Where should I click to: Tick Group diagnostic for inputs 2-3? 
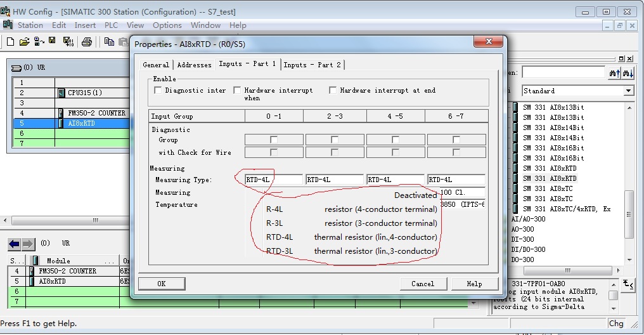(334, 140)
